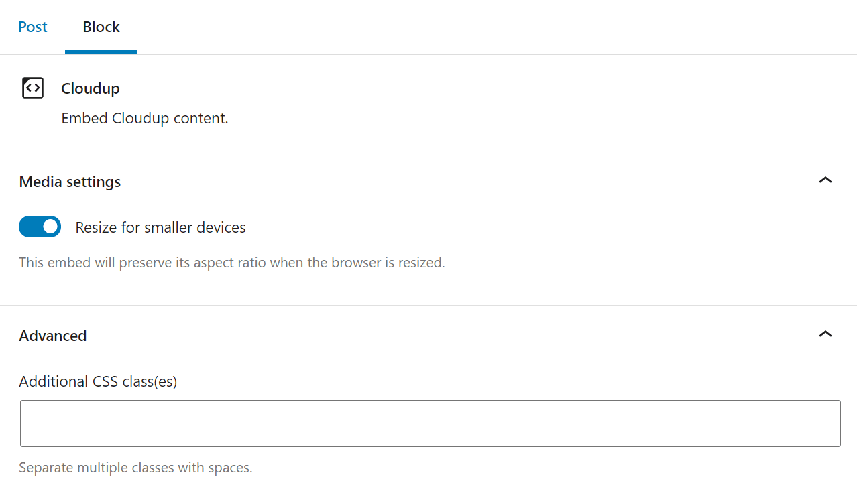Click the Separate multiple classes hint text
This screenshot has height=504, width=857.
pos(135,467)
